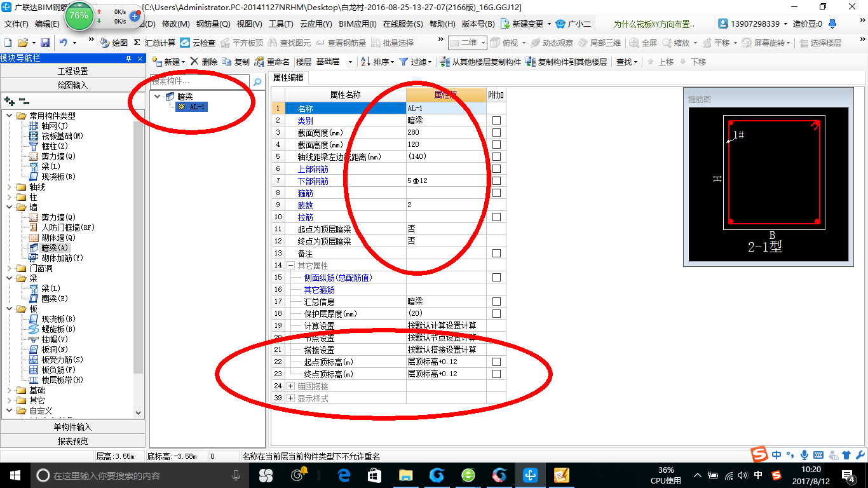Toggle 附加 checkbox for 箍筋 row
868x488 pixels.
pos(496,193)
